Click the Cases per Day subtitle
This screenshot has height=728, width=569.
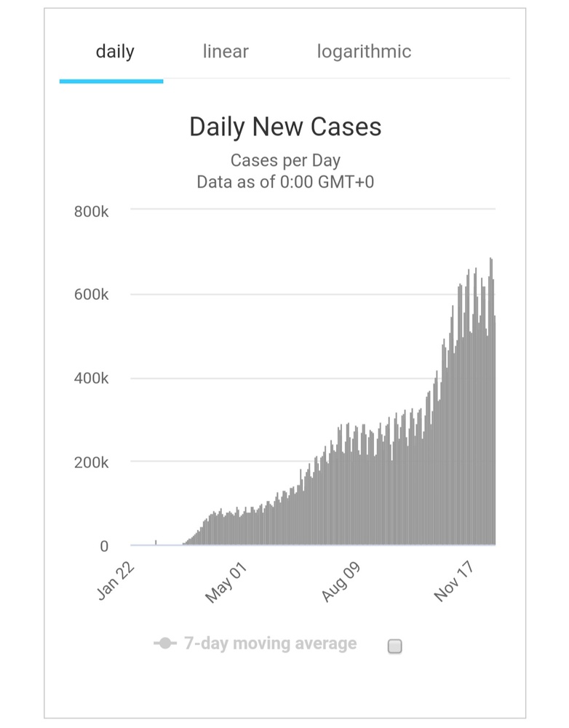[x=284, y=160]
